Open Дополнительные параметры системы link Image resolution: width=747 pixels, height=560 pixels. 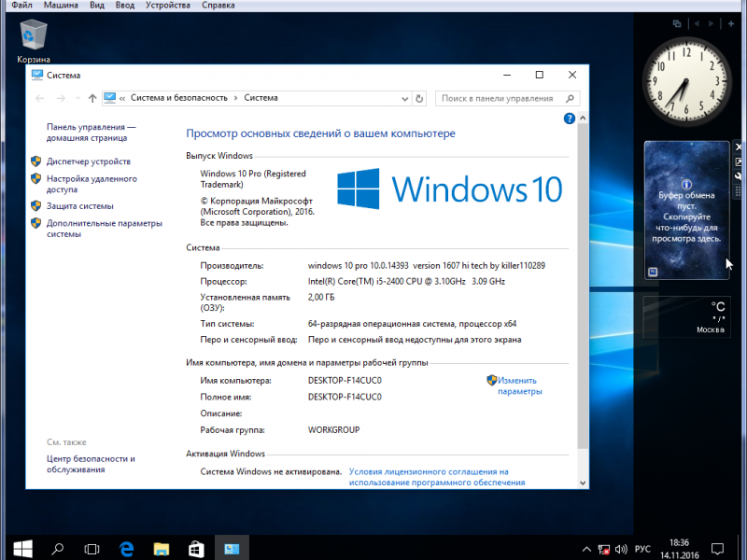(105, 229)
